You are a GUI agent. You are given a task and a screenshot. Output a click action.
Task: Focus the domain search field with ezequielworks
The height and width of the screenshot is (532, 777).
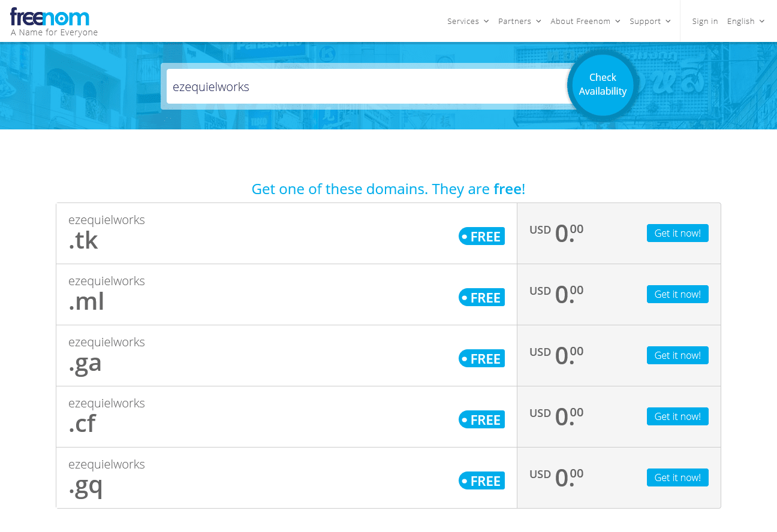(x=367, y=86)
